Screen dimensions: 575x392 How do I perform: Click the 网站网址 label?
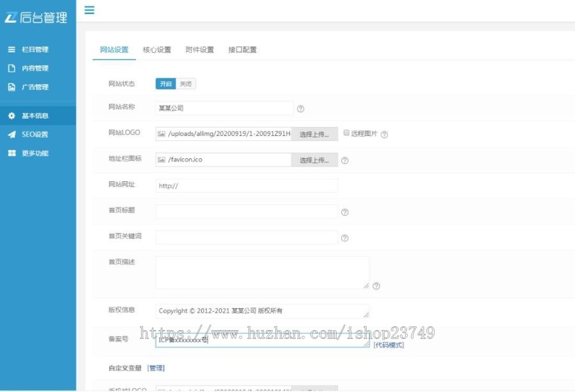pos(122,185)
